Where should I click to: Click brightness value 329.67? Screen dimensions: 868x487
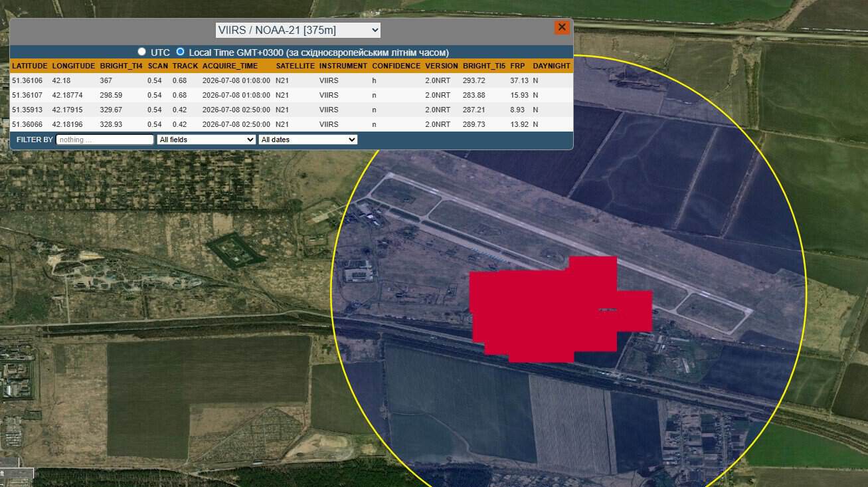coord(111,110)
